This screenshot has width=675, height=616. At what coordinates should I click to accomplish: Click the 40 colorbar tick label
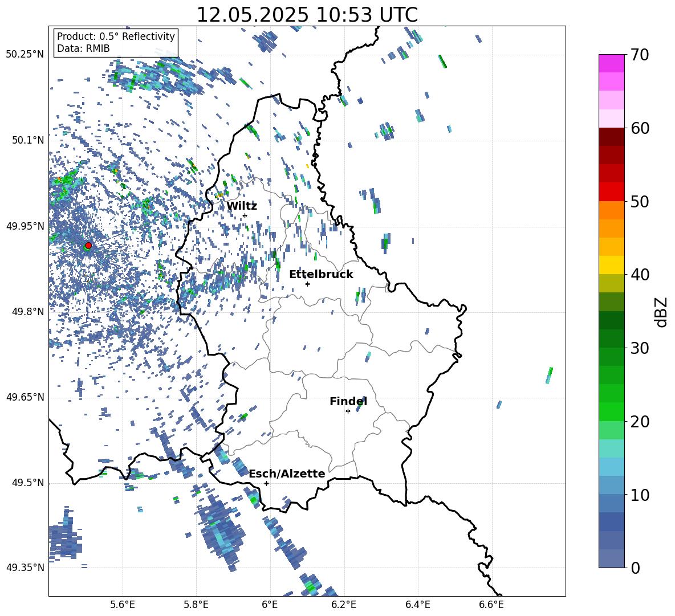[x=639, y=275]
